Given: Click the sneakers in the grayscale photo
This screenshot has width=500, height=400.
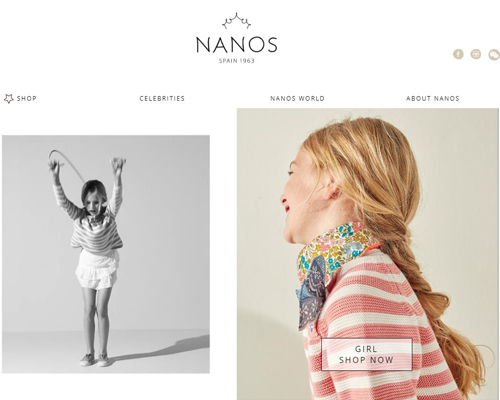Looking at the screenshot, I should click(x=94, y=360).
